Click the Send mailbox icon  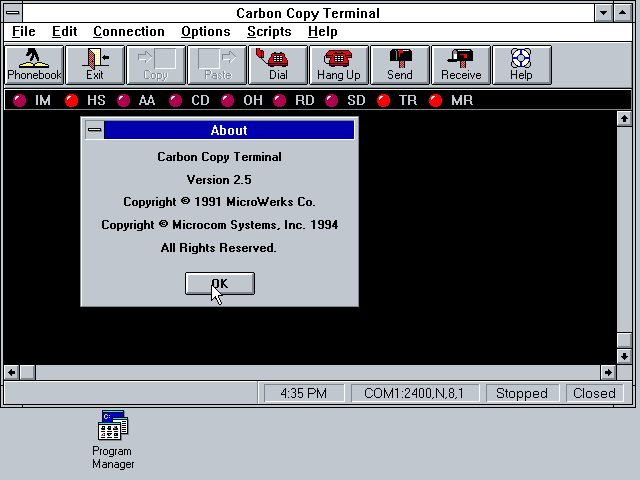pos(400,65)
